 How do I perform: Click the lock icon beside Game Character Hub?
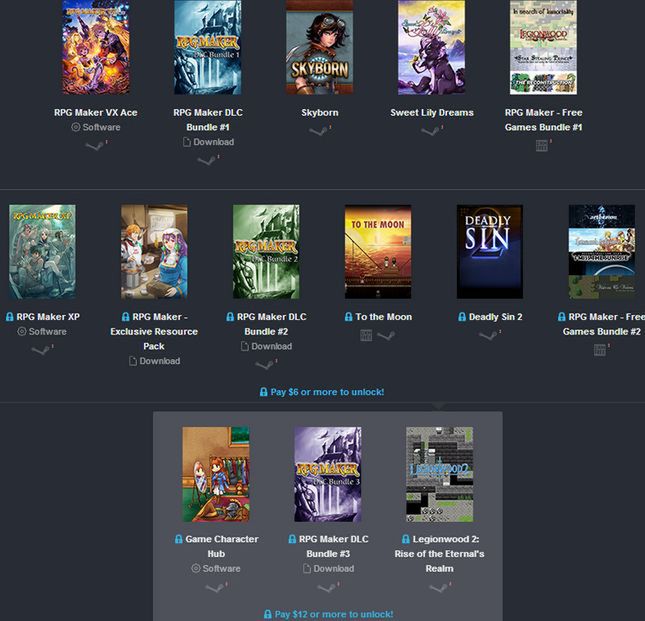pyautogui.click(x=179, y=539)
